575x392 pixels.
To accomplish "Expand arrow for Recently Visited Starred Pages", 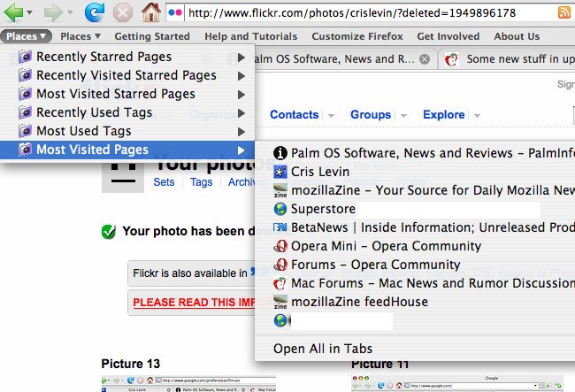I will [241, 76].
